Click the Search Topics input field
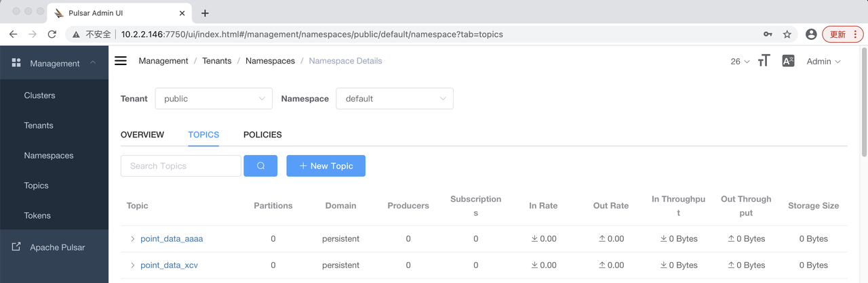The height and width of the screenshot is (283, 868). [x=180, y=166]
